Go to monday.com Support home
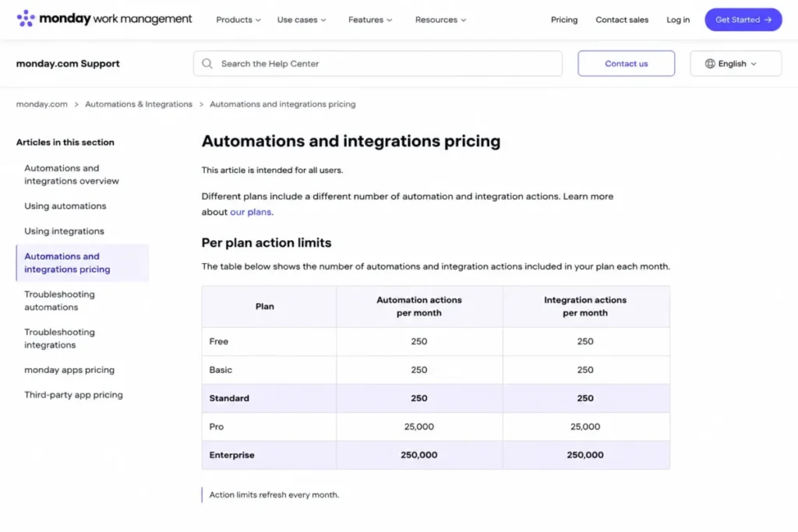798x532 pixels. click(x=68, y=64)
